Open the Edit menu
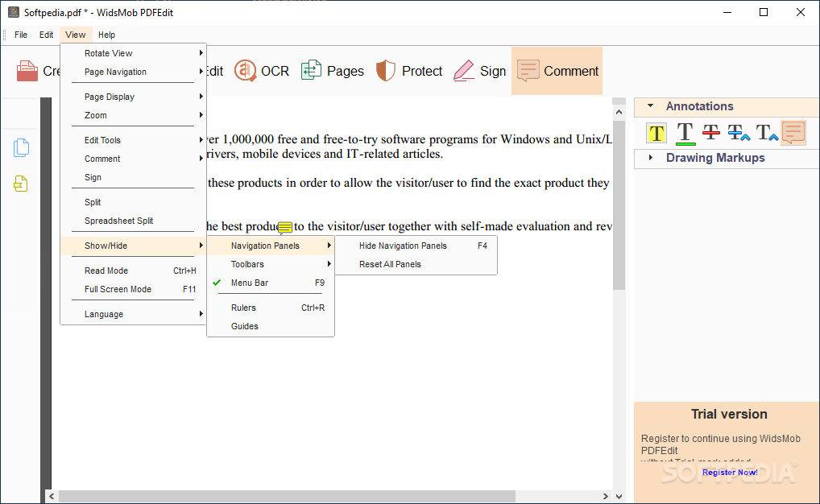820x504 pixels. (46, 35)
